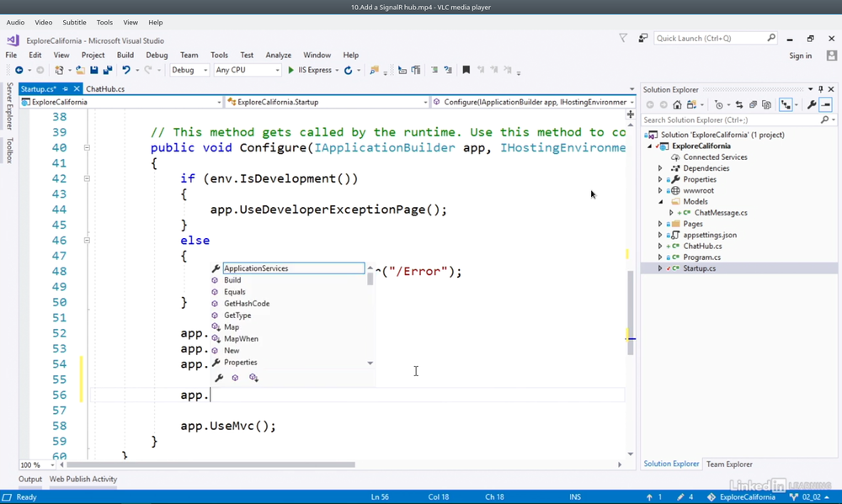Open the Server Explorer side tab
Image resolution: width=842 pixels, height=504 pixels.
(x=9, y=106)
